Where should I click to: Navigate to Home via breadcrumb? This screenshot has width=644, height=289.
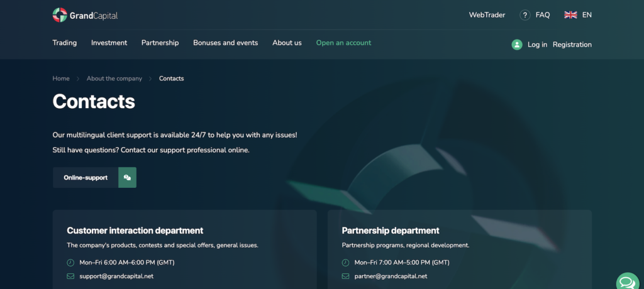point(61,79)
